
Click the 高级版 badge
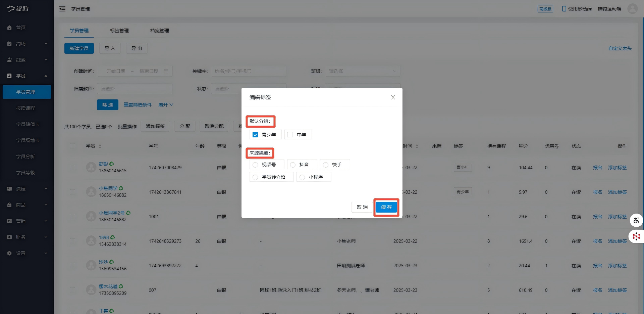[x=545, y=9]
